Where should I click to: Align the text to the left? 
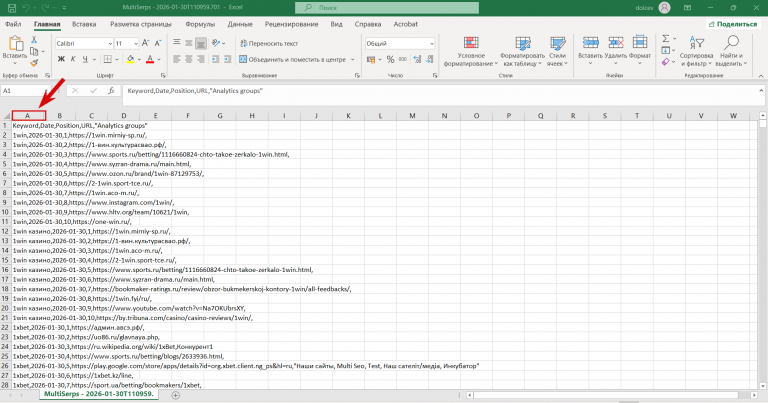[177, 59]
